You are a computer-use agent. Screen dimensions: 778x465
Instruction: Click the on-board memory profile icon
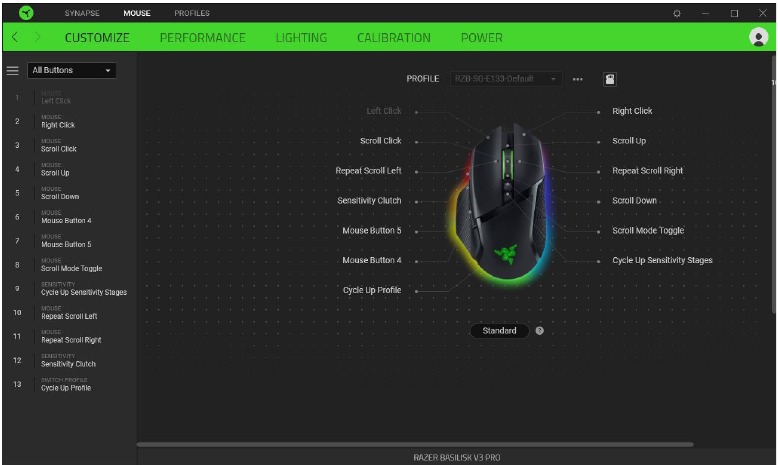[x=610, y=79]
